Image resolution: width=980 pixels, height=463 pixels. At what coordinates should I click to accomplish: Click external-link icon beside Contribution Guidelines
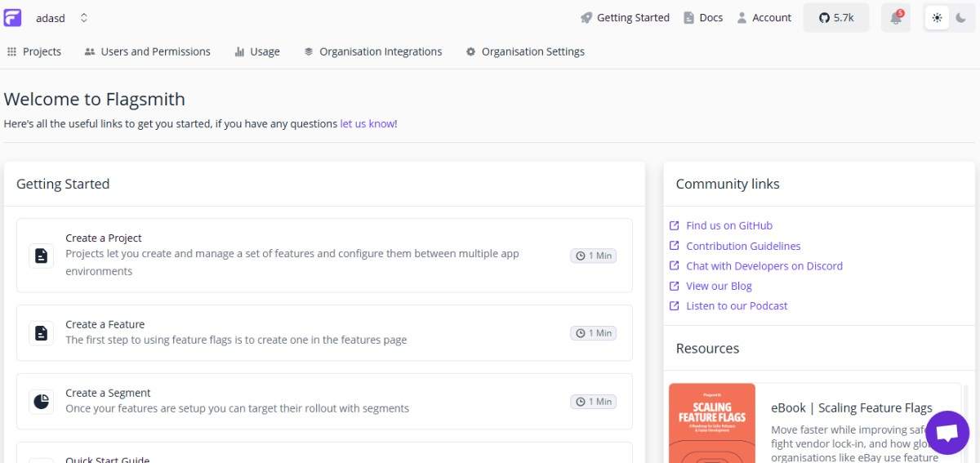tap(675, 246)
